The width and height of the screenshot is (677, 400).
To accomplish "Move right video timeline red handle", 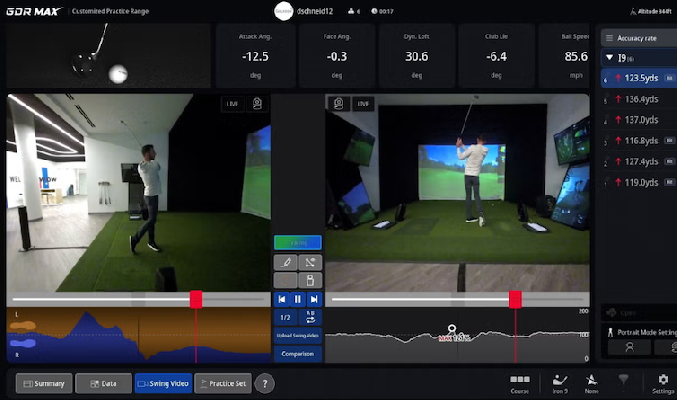I will point(515,299).
